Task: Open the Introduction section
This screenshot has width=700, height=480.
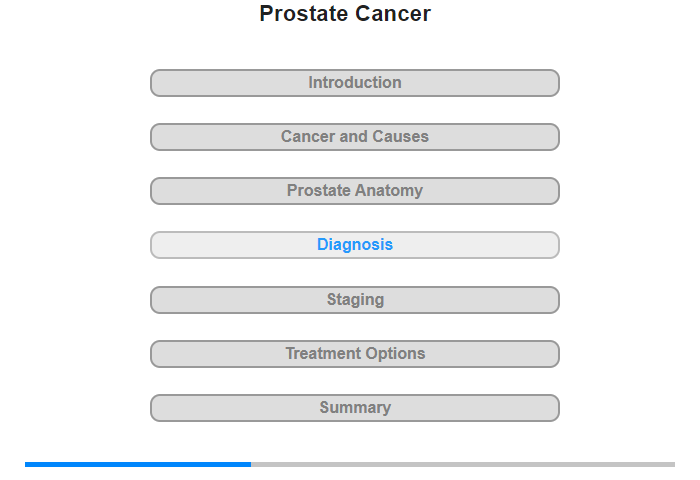Action: [x=355, y=83]
